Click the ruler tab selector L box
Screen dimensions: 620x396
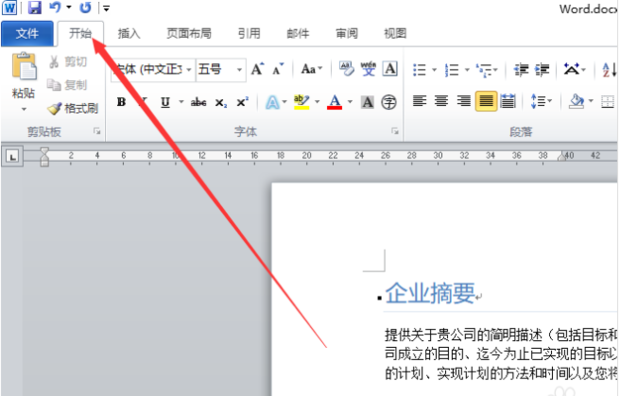click(13, 157)
